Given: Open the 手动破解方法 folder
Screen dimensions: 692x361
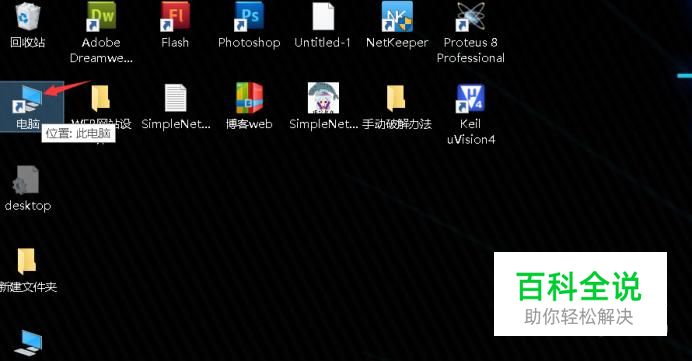Looking at the screenshot, I should pos(396,98).
